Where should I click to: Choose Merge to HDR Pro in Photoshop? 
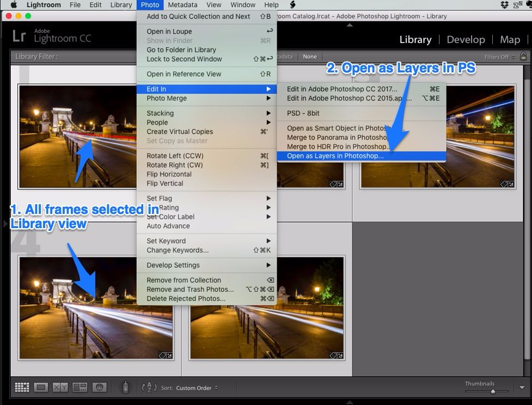click(362, 147)
